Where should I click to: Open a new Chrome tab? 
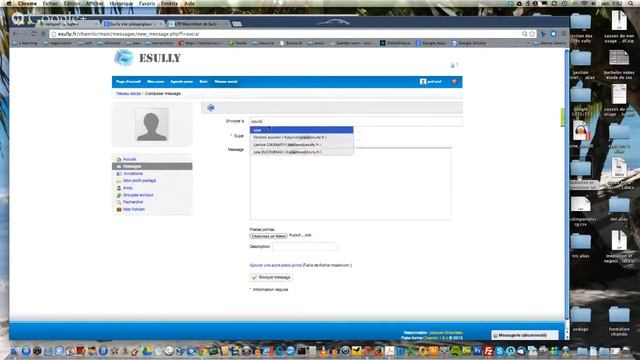click(237, 24)
